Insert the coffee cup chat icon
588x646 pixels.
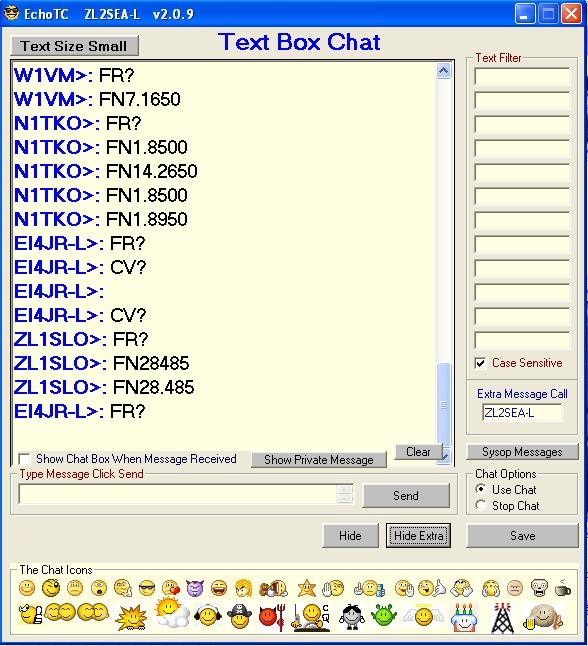tap(562, 588)
